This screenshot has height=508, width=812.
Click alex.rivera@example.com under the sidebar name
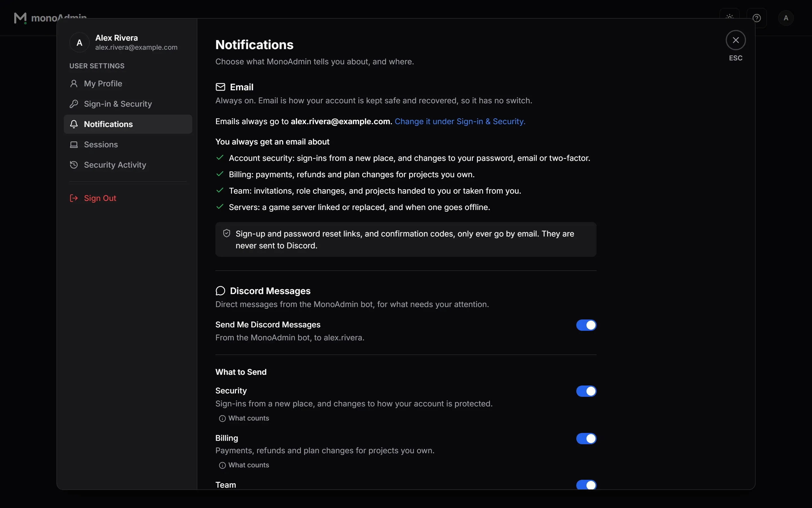tap(136, 47)
